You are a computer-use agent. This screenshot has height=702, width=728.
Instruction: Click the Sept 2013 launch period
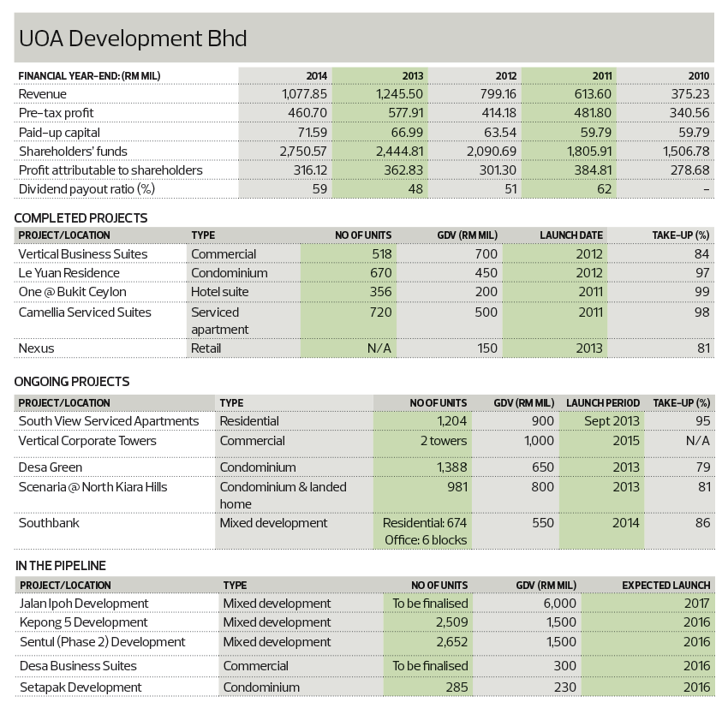pos(612,421)
